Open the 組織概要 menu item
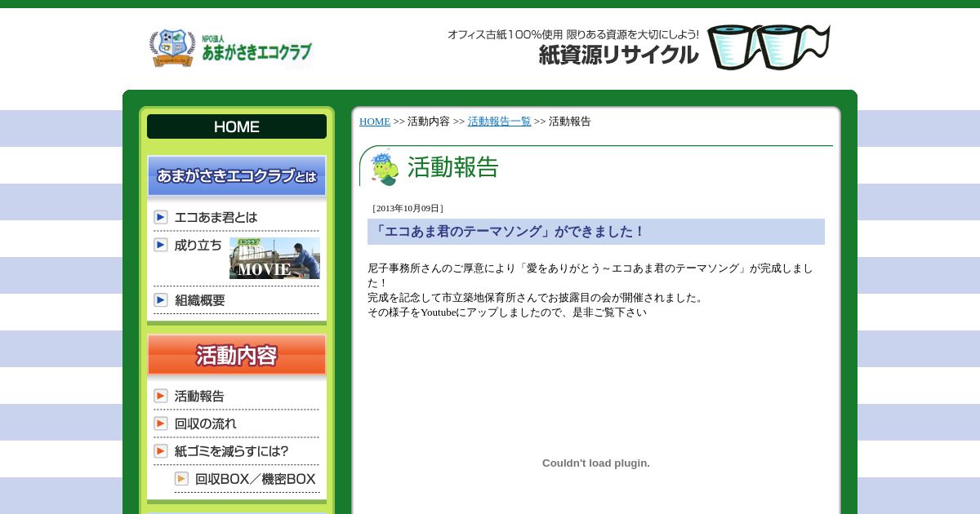The image size is (980, 514). pos(200,300)
